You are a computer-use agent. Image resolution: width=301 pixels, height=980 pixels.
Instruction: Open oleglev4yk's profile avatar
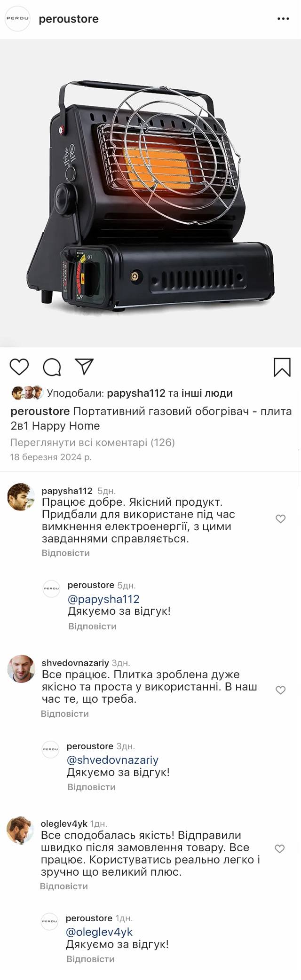coord(20,830)
